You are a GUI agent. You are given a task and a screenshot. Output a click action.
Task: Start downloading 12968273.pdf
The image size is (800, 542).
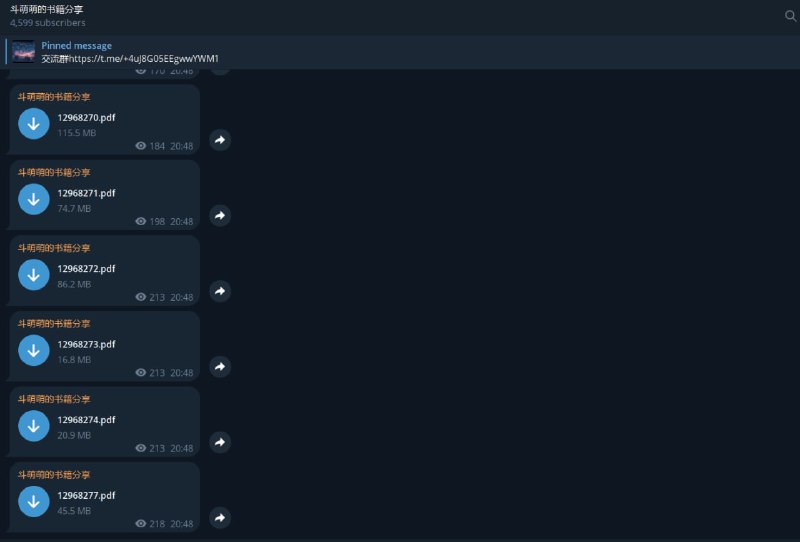coord(33,350)
